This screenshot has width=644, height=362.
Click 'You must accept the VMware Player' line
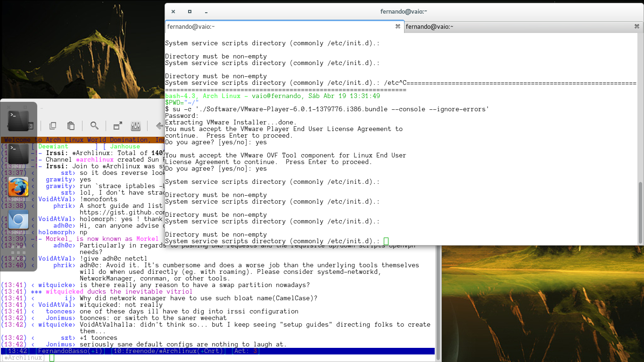[x=284, y=129]
